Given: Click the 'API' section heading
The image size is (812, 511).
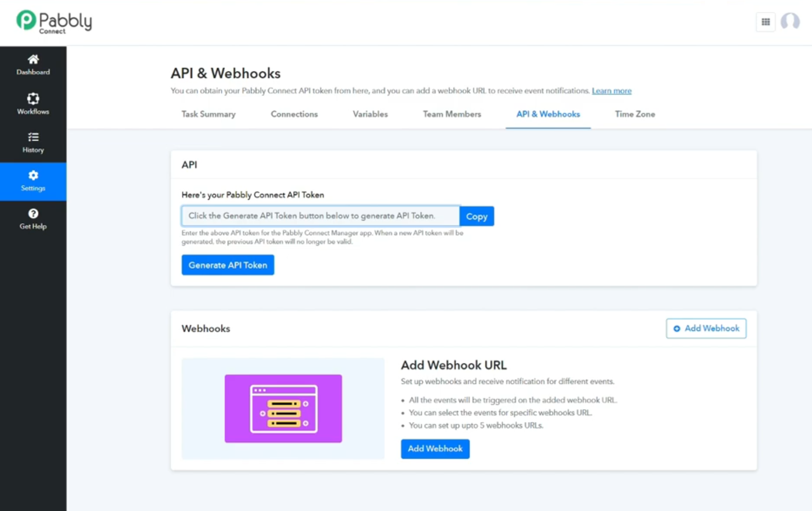Looking at the screenshot, I should pyautogui.click(x=189, y=165).
